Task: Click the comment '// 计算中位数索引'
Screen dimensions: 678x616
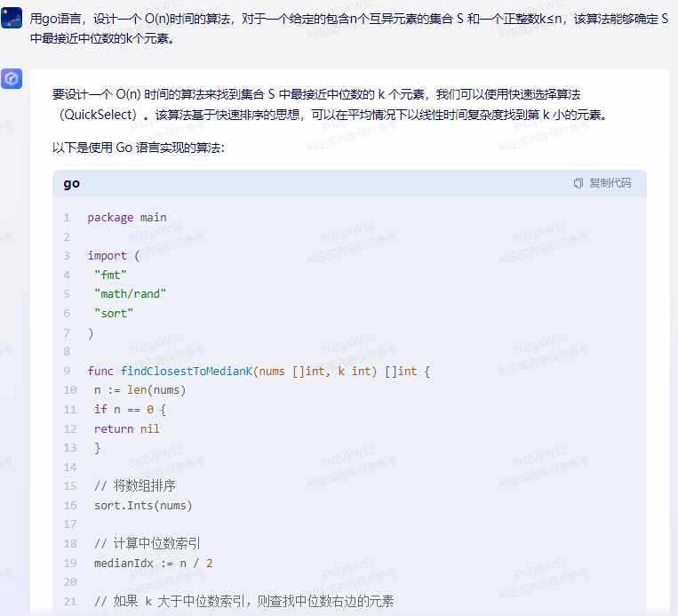Action: 148,543
